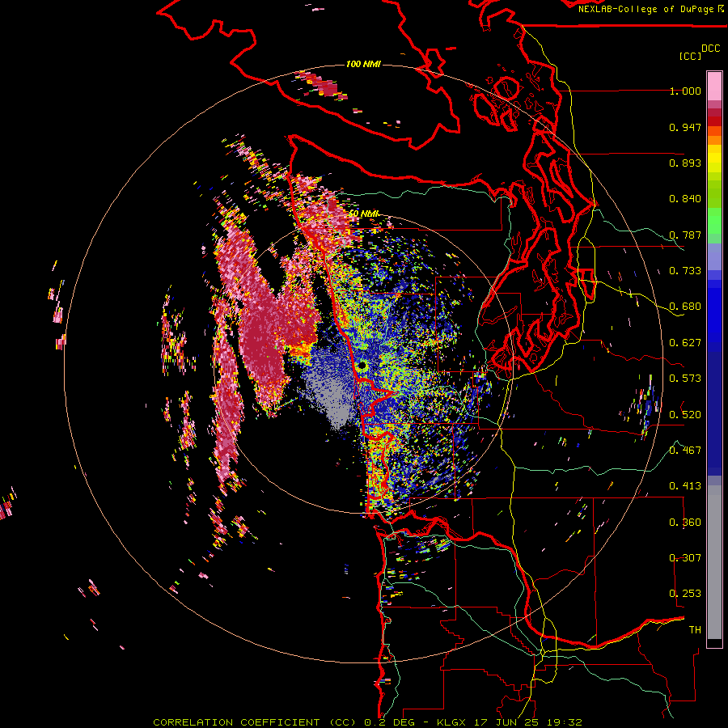Select the 0.573 scale value
This screenshot has height=728, width=728.
coord(685,379)
